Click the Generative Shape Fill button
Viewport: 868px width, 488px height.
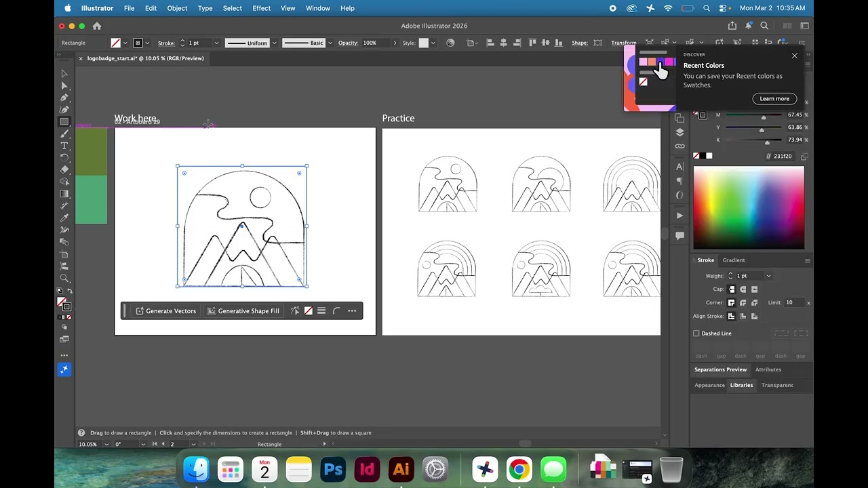coord(243,311)
